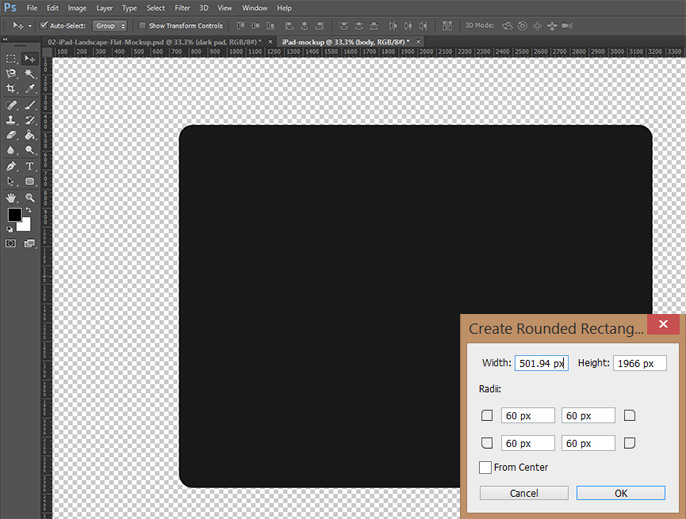Select the Eraser tool

pyautogui.click(x=12, y=135)
